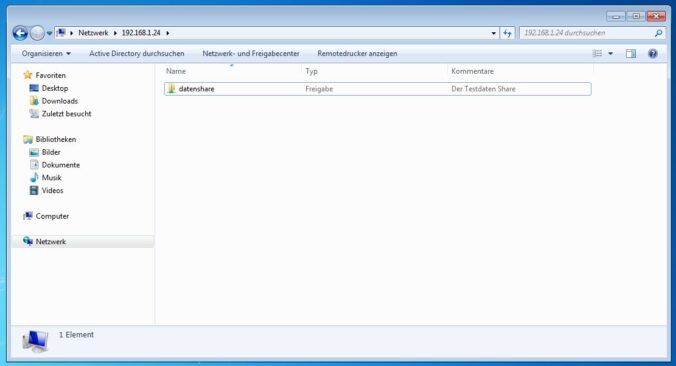Open the recent pages dropdown beside Forward
676x366 pixels.
49,33
